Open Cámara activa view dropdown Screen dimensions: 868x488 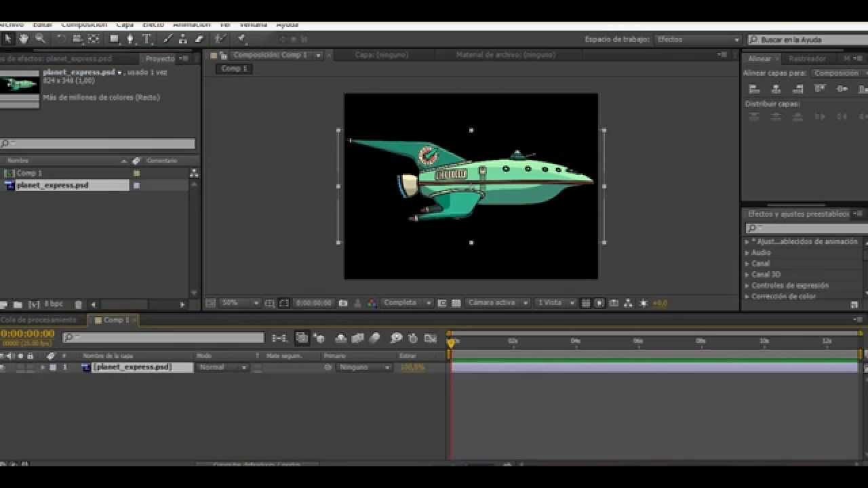click(x=497, y=303)
